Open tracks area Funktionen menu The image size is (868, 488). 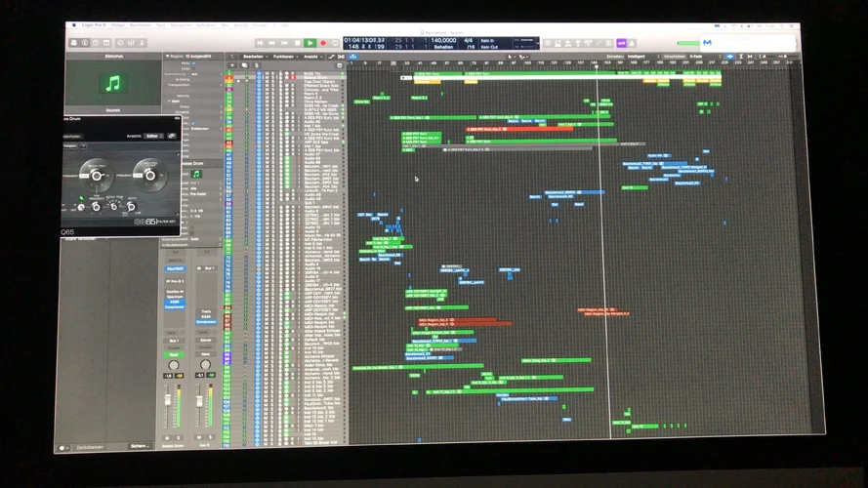[285, 57]
